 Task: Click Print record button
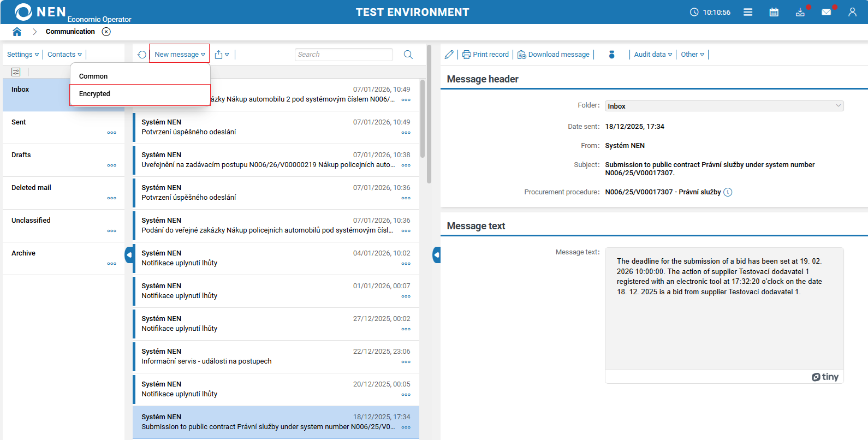(485, 55)
